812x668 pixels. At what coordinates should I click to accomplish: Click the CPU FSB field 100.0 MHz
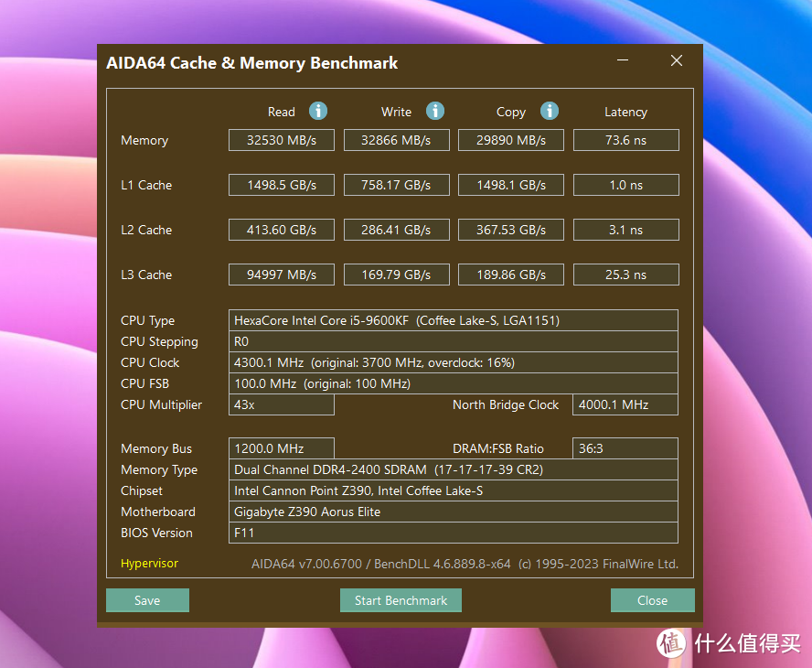454,383
